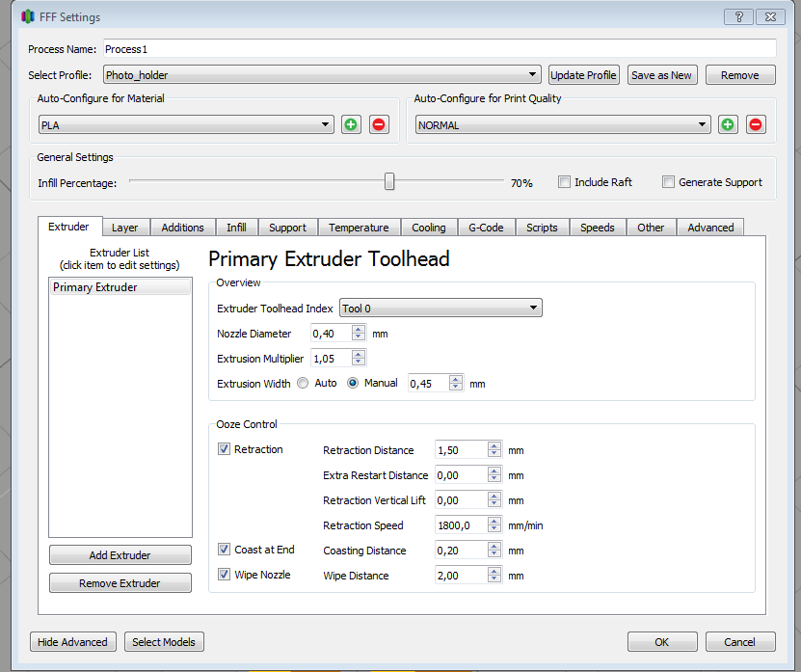Click the Infill Percentage slider handle

(x=389, y=181)
